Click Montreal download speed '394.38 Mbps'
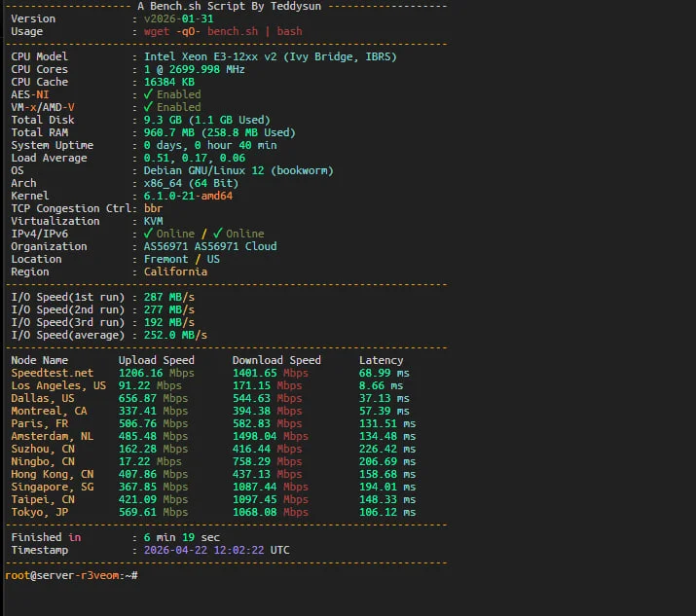This screenshot has height=616, width=696. (268, 411)
